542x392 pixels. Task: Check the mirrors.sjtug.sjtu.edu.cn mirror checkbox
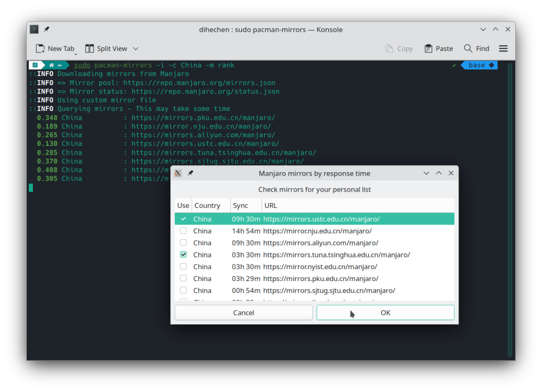(x=183, y=290)
